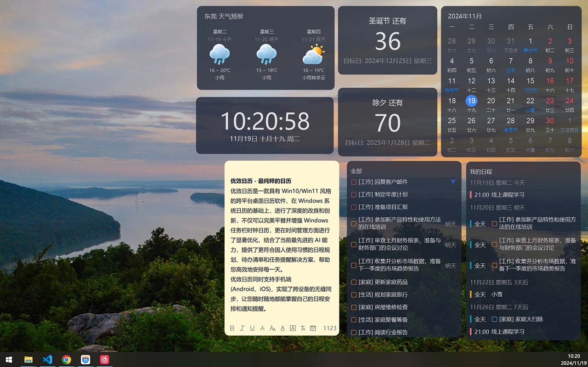Mark 制定年度计划 as completed

pos(354,194)
